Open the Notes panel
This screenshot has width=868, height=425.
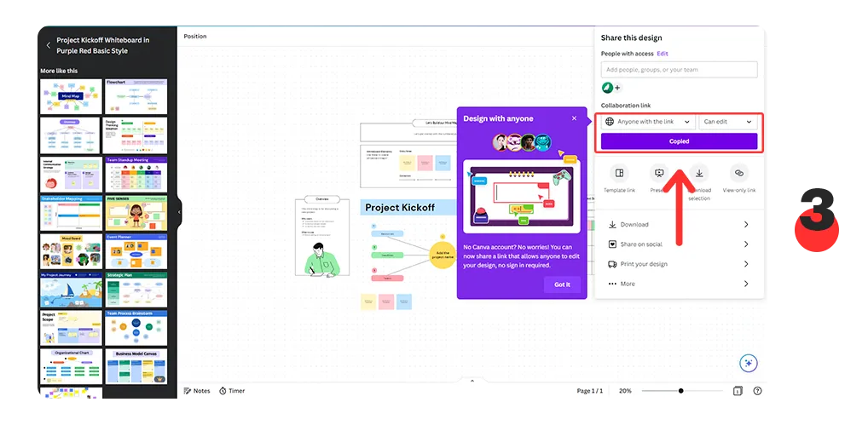coord(197,391)
